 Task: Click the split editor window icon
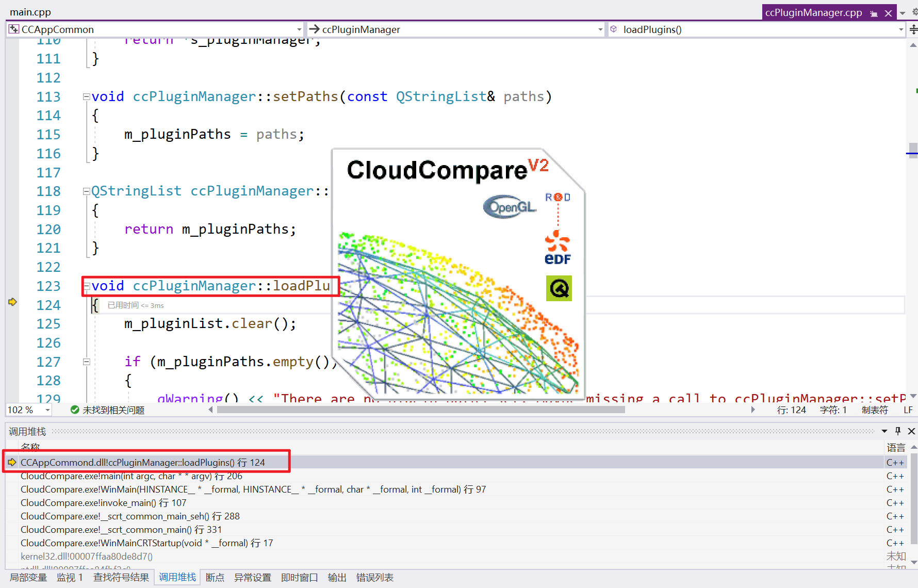(x=913, y=29)
